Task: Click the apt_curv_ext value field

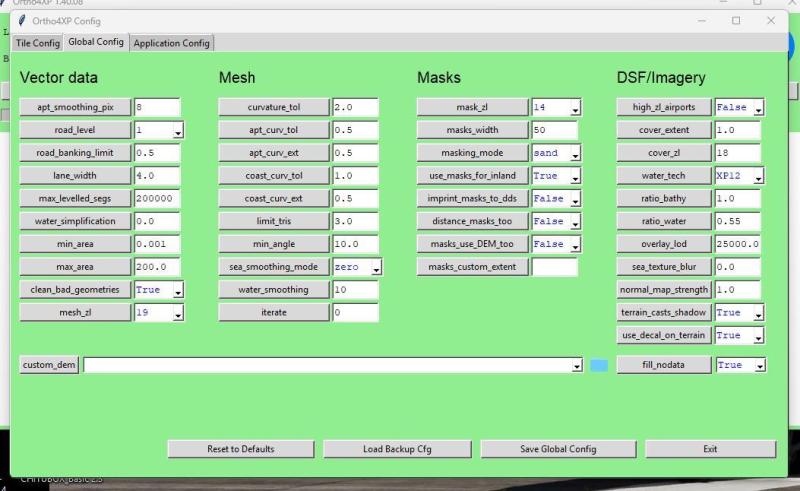Action: (x=355, y=153)
